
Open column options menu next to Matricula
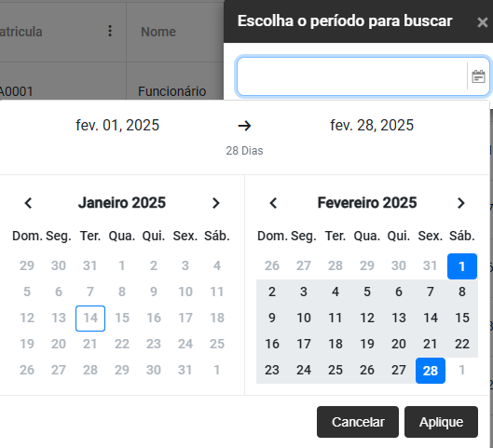(x=110, y=31)
